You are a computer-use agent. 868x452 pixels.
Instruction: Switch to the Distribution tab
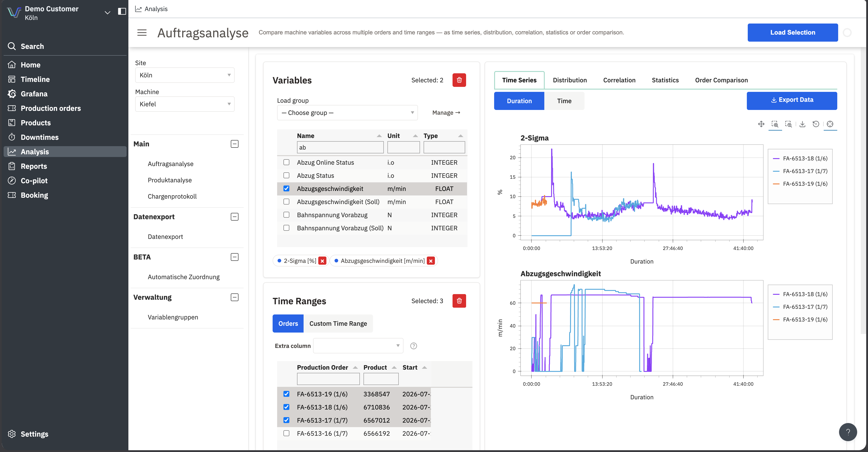pos(569,80)
